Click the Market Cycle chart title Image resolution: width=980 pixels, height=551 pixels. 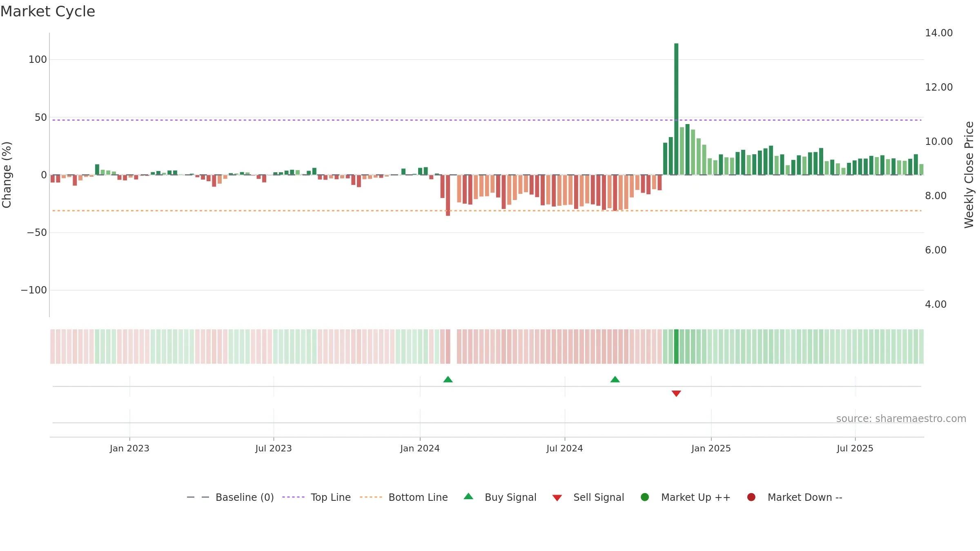point(48,11)
